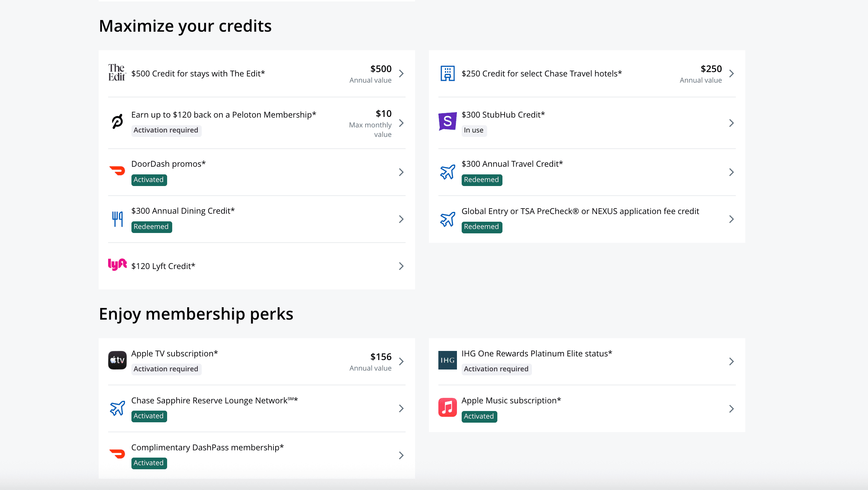Click the Global Entry airplane icon
Image resolution: width=868 pixels, height=490 pixels.
tap(447, 219)
